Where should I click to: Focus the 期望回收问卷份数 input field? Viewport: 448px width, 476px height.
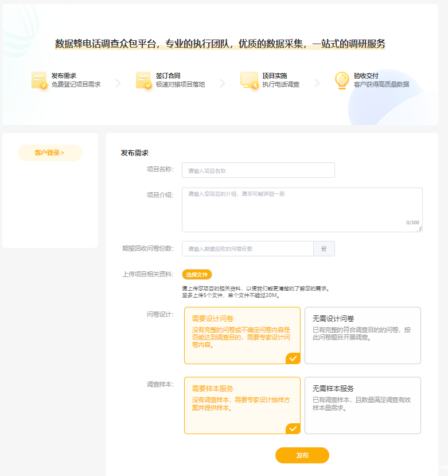248,249
